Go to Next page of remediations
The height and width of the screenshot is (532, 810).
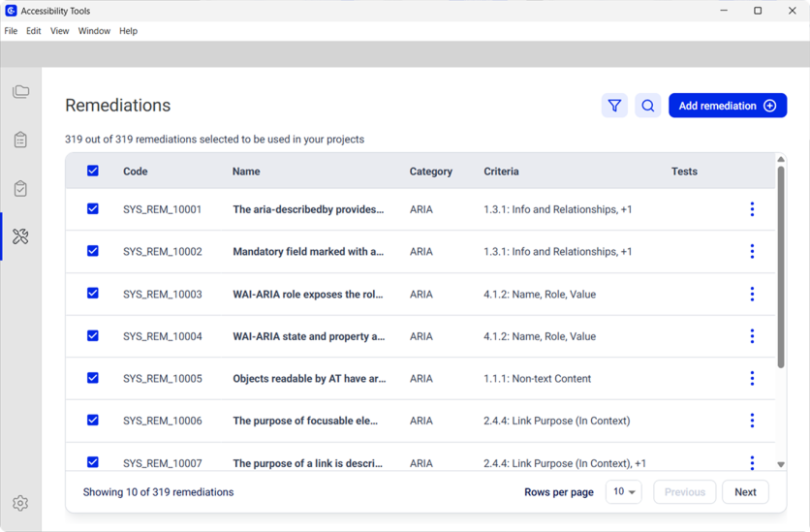click(x=745, y=492)
